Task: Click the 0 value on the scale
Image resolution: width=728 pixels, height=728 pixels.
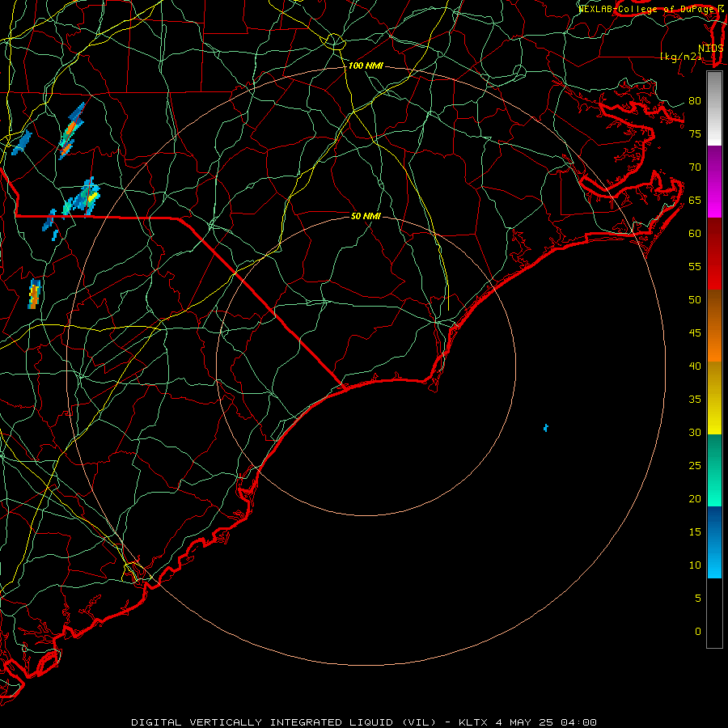Action: point(698,632)
